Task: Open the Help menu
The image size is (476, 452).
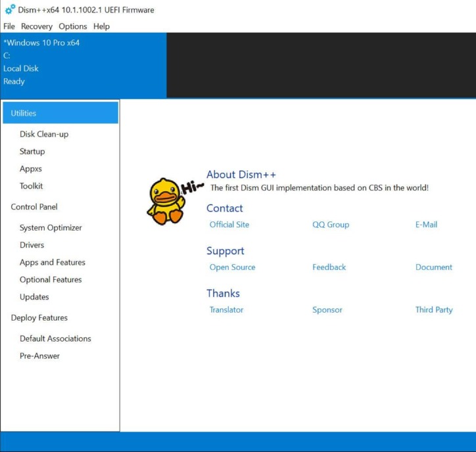Action: pyautogui.click(x=101, y=26)
